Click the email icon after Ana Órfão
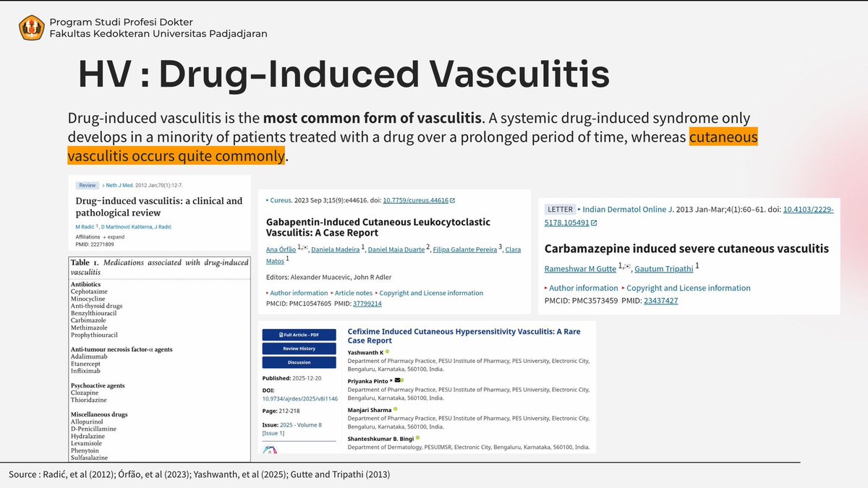The height and width of the screenshot is (488, 868). pos(304,247)
